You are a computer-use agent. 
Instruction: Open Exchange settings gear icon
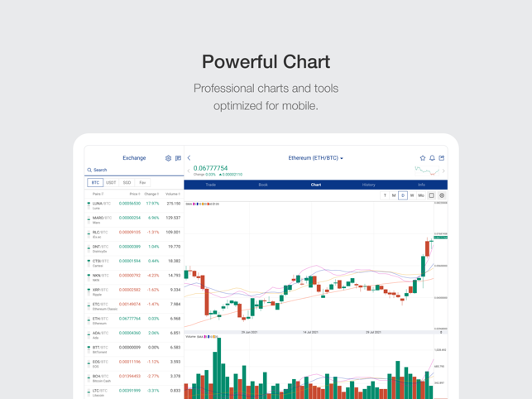pyautogui.click(x=168, y=158)
